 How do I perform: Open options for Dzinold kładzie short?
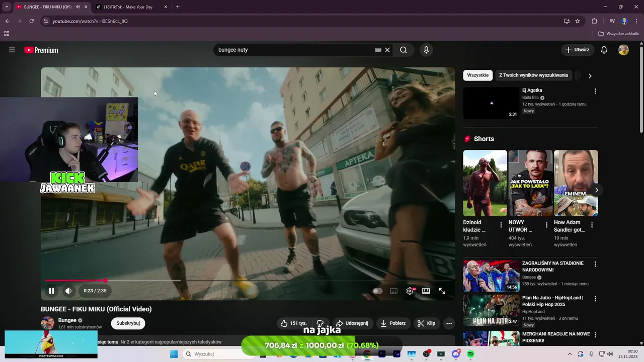coord(501,225)
